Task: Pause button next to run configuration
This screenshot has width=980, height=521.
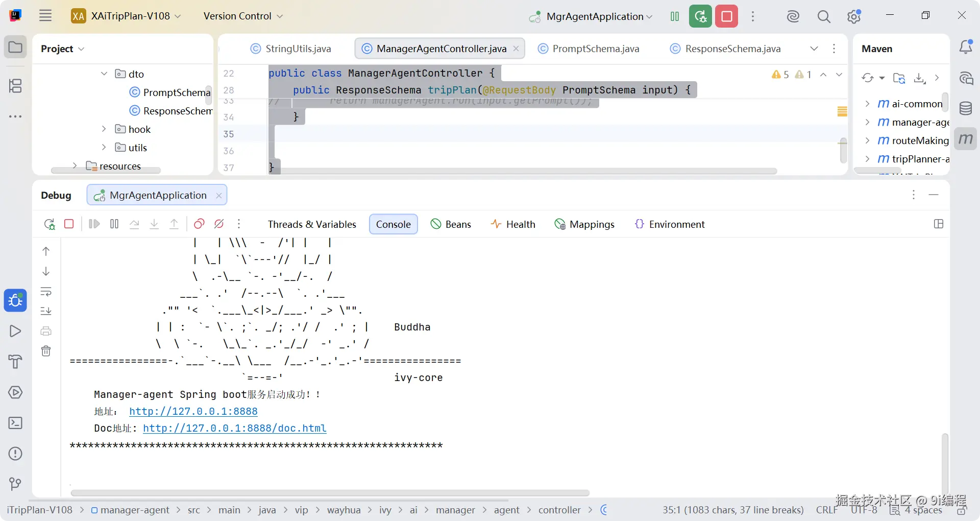Action: 675,16
